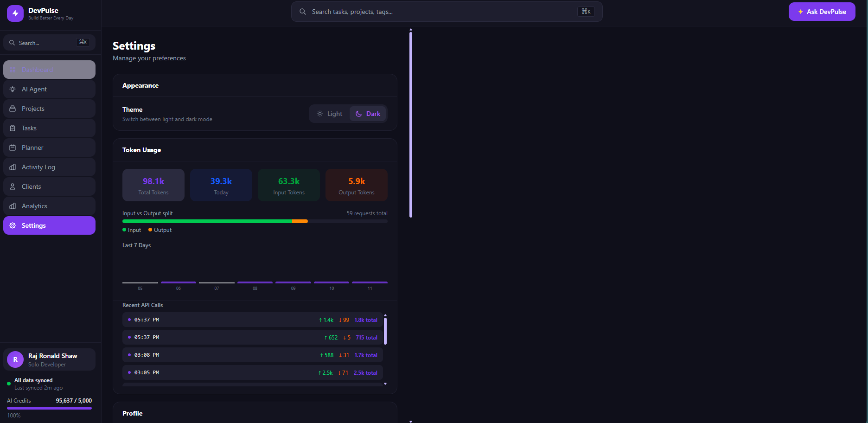Click the Input legend label

(x=134, y=230)
